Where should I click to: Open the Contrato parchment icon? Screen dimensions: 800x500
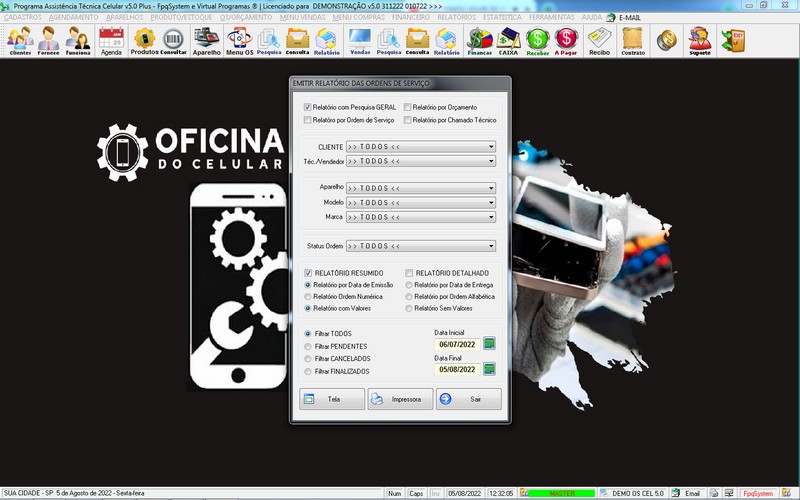click(x=633, y=41)
